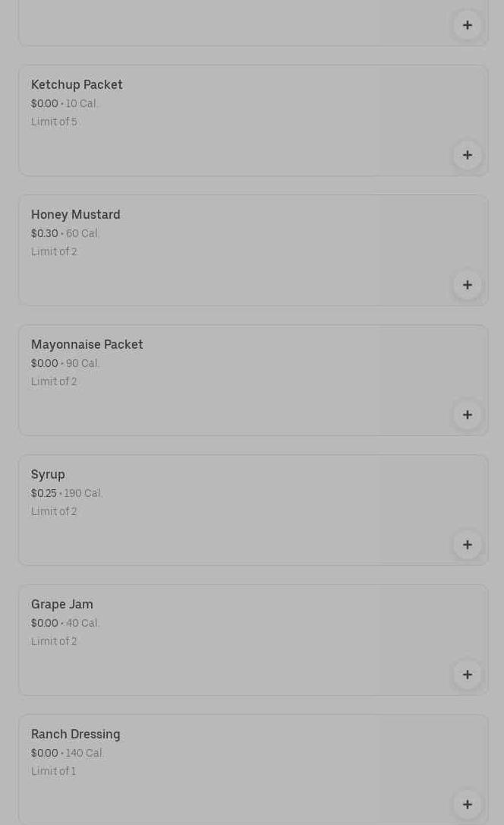Viewport: 504px width, 825px height.
Task: Open the Honey Mustard item name
Action: click(x=76, y=214)
